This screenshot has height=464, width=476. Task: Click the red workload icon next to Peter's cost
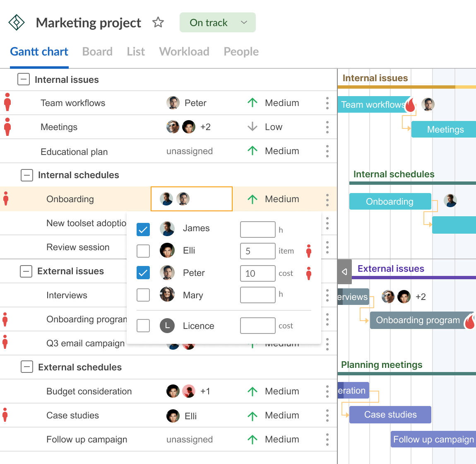point(309,273)
